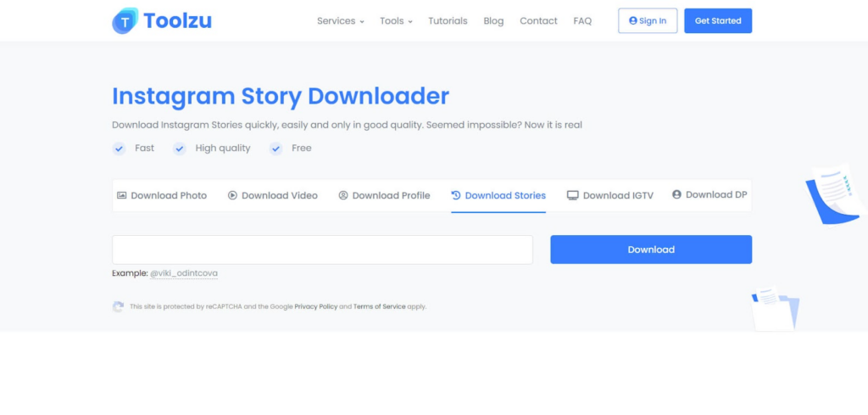Click the 'Fast' feature text

pos(144,149)
